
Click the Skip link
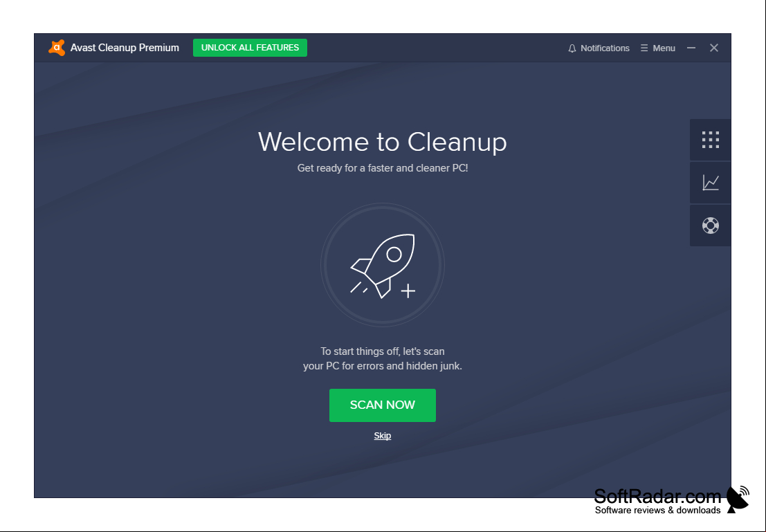tap(383, 435)
